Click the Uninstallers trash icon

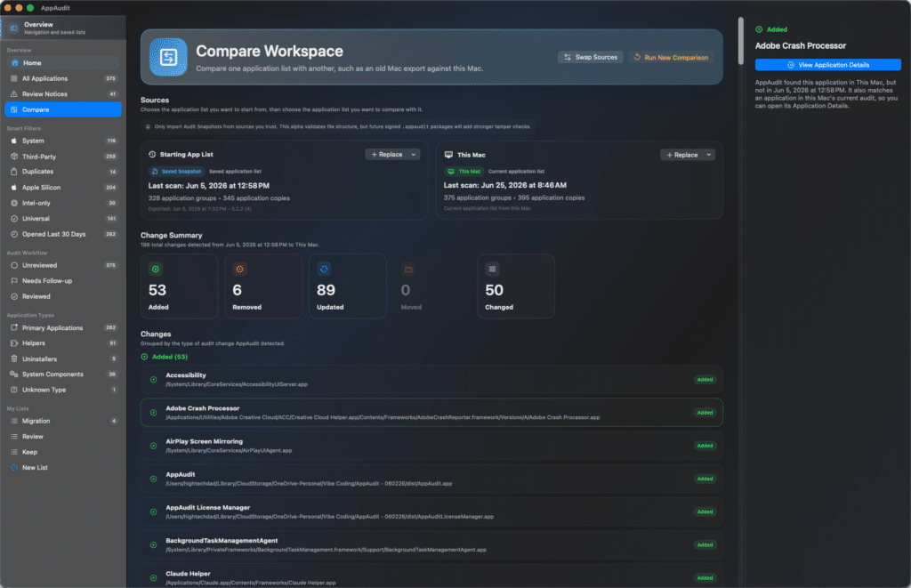[14, 359]
